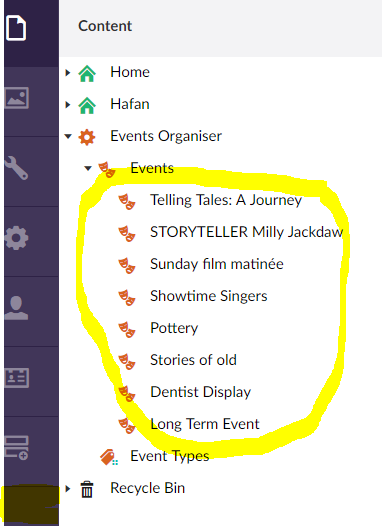Open the Sunday film matinée item
382x526 pixels.
click(x=217, y=264)
